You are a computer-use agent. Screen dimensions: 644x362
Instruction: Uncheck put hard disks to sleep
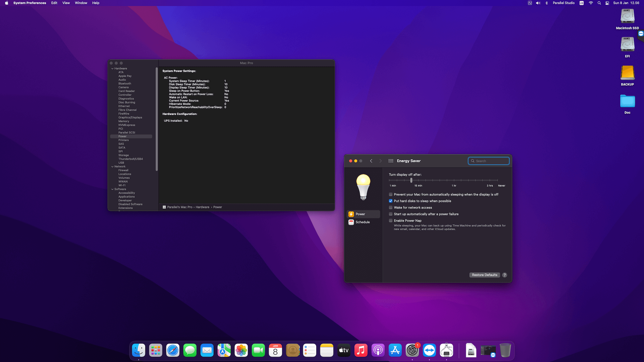tap(390, 201)
